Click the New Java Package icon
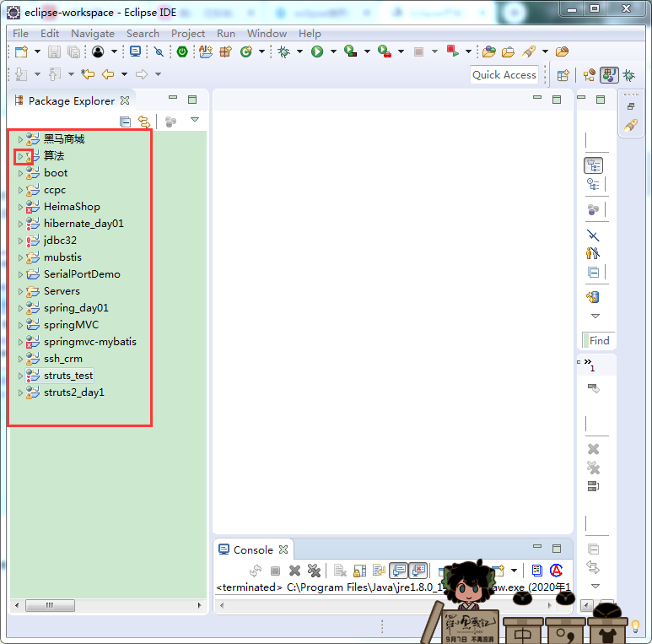652x644 pixels. click(225, 51)
